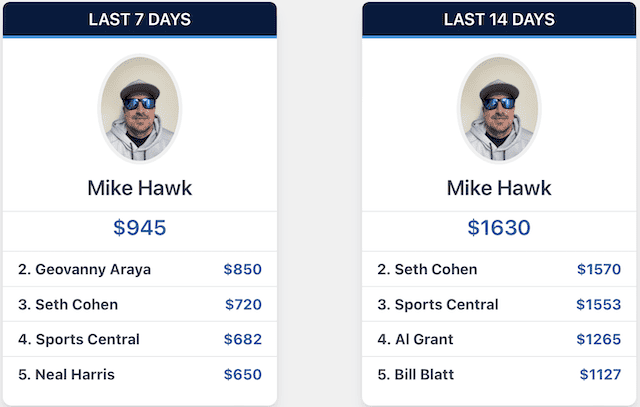Select Seth Cohen ranked second in 14 days
Image resolution: width=640 pixels, height=407 pixels.
[499, 269]
